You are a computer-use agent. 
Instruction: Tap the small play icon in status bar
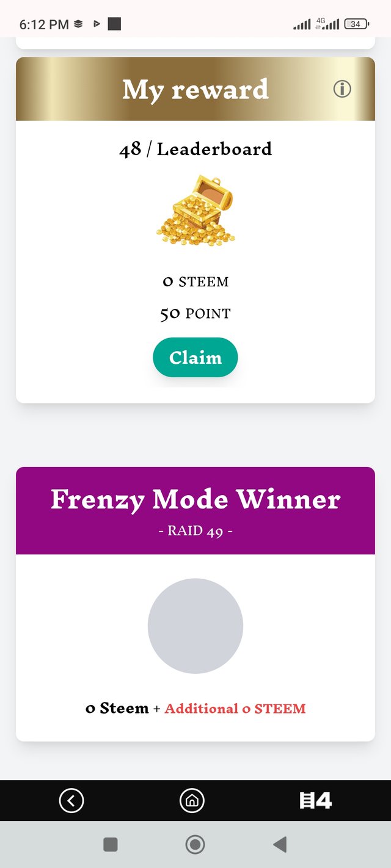[96, 24]
